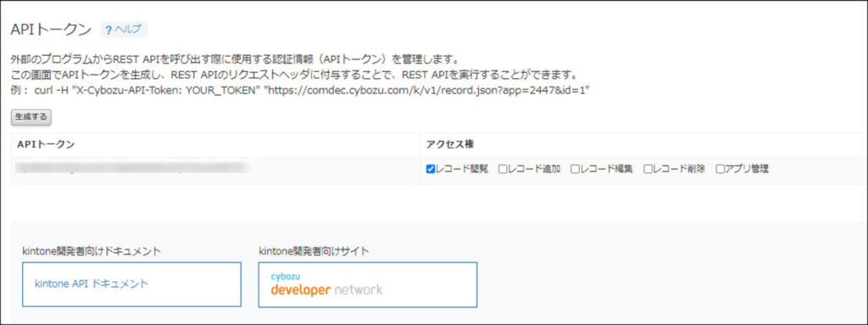Viewport: 868px width, 325px height.
Task: Select the blurred API token value
Action: coord(131,167)
